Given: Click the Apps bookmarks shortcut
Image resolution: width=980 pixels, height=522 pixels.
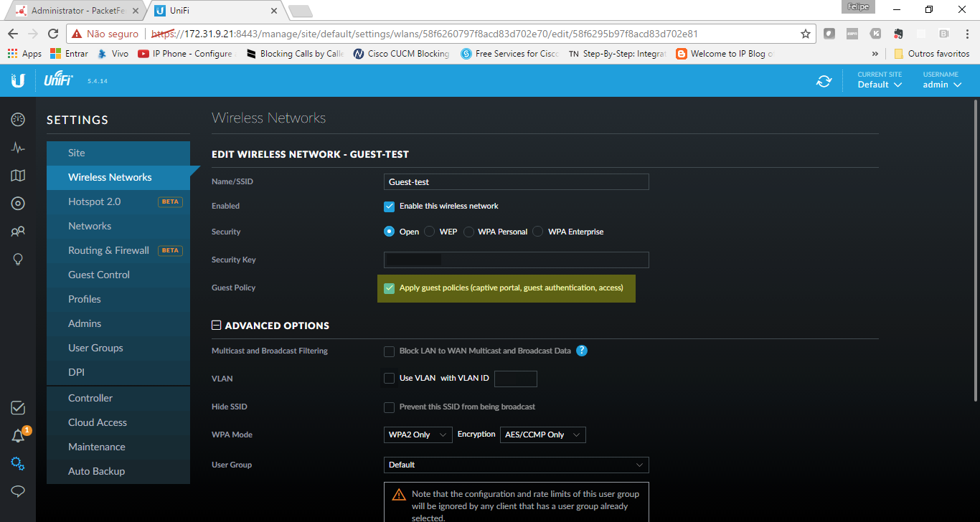Looking at the screenshot, I should click(x=24, y=54).
